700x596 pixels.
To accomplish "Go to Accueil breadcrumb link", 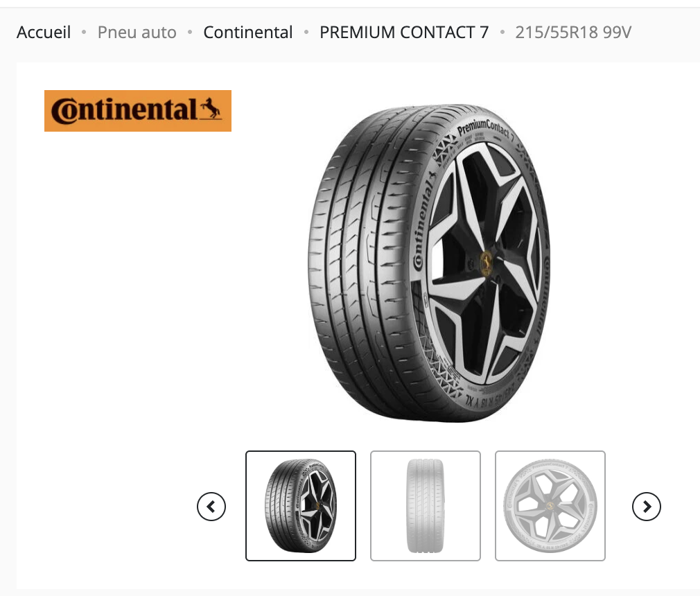I will (x=44, y=33).
